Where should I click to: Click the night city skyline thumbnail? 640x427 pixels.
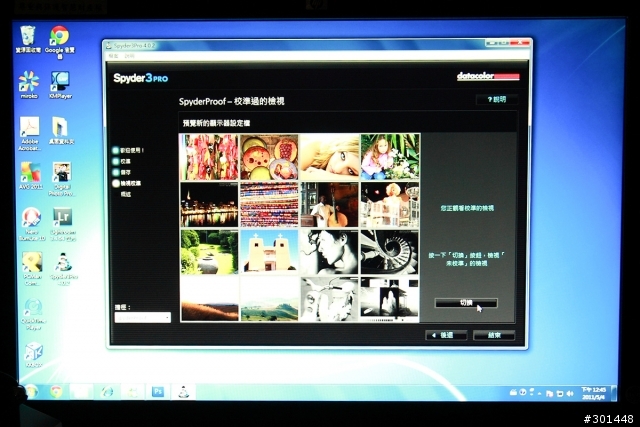(209, 205)
